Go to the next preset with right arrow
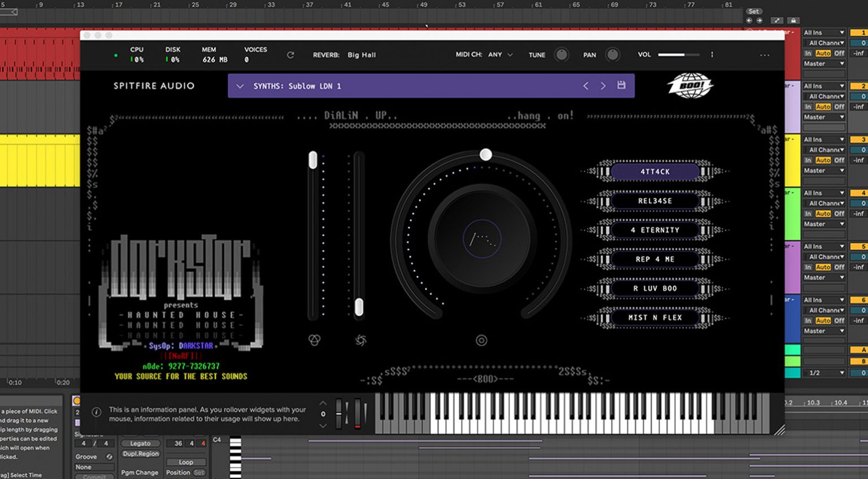 603,86
